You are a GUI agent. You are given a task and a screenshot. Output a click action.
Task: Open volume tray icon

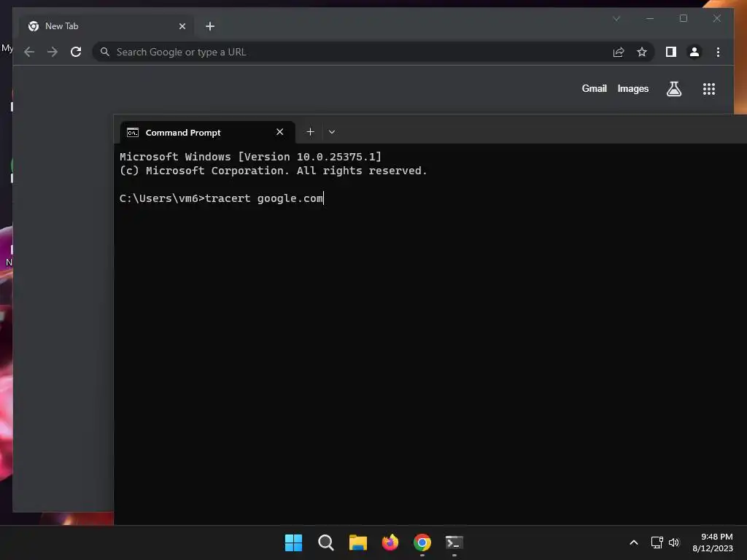[674, 542]
